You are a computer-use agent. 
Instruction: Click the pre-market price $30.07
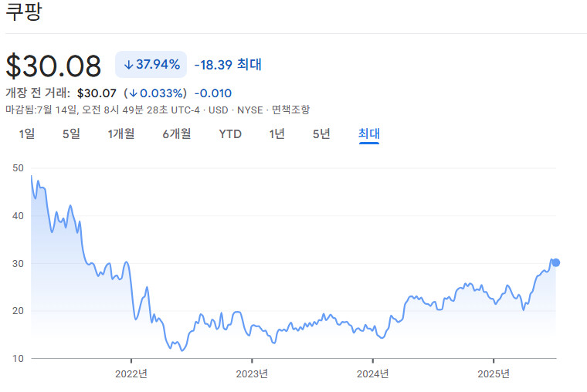(x=97, y=93)
